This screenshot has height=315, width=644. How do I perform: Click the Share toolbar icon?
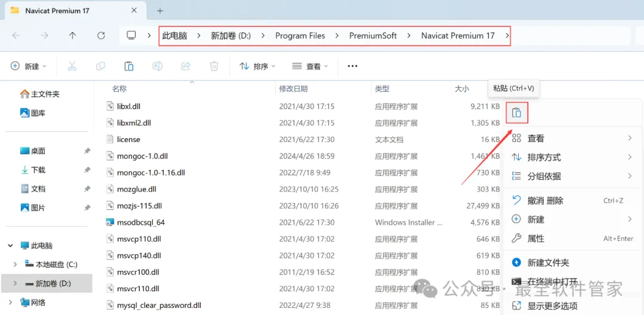pos(185,66)
